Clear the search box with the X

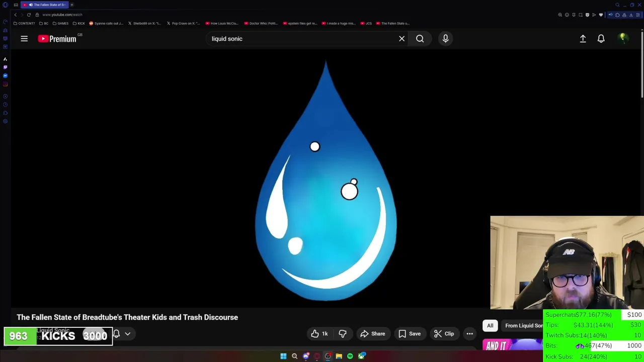[x=401, y=39]
